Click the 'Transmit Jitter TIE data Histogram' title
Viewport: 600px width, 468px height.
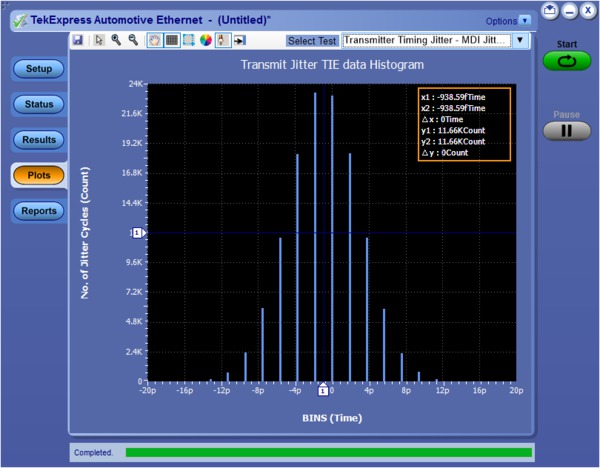pos(332,65)
